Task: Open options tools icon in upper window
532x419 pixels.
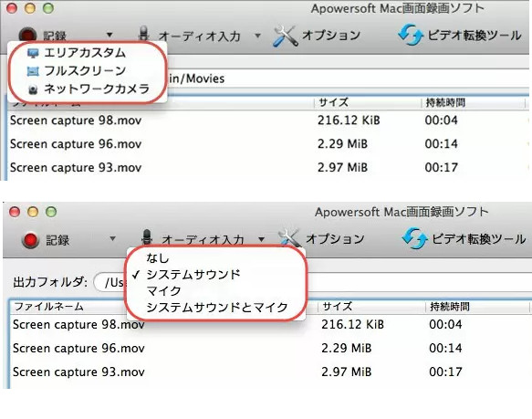Action: [286, 36]
